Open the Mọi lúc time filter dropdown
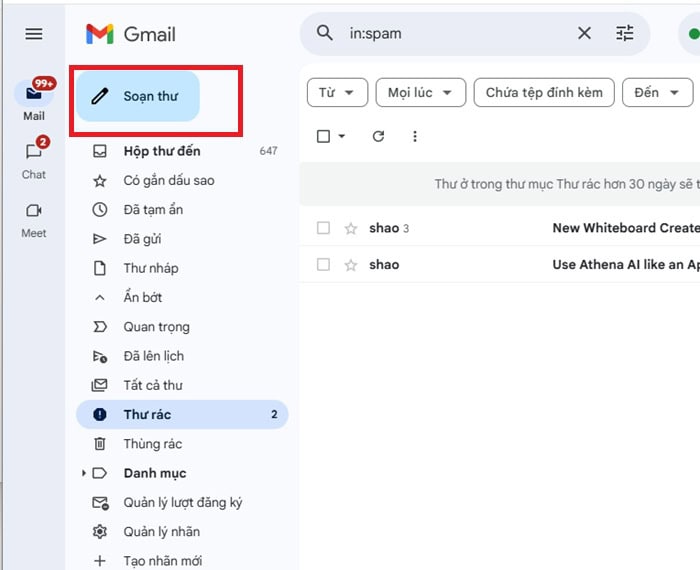700x570 pixels. tap(421, 92)
